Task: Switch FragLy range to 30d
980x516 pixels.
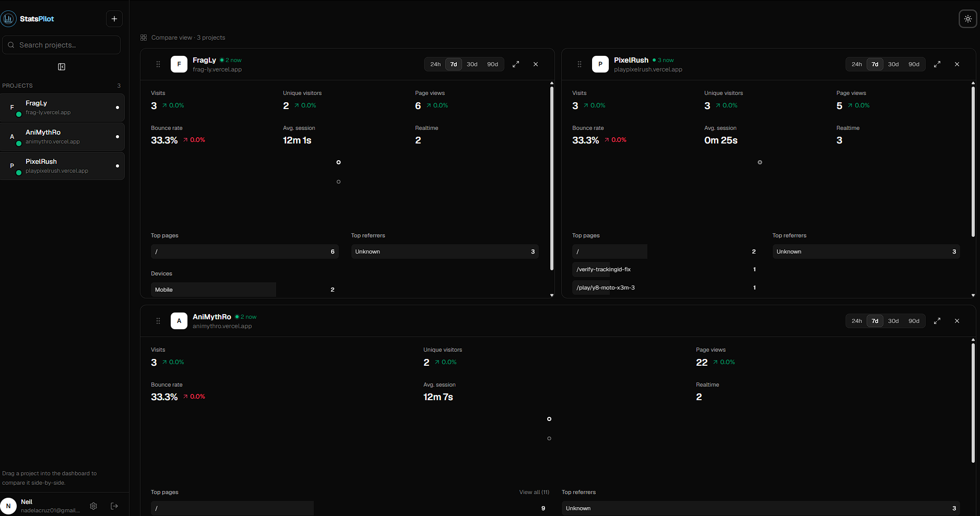Action: point(472,64)
